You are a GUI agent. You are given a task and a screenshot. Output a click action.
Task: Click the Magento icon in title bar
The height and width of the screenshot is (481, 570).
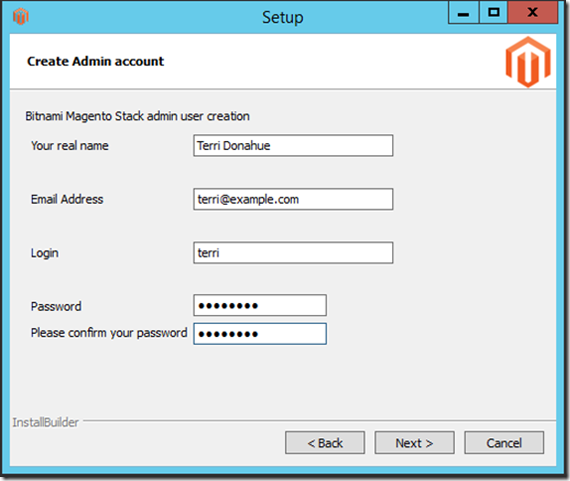(21, 16)
